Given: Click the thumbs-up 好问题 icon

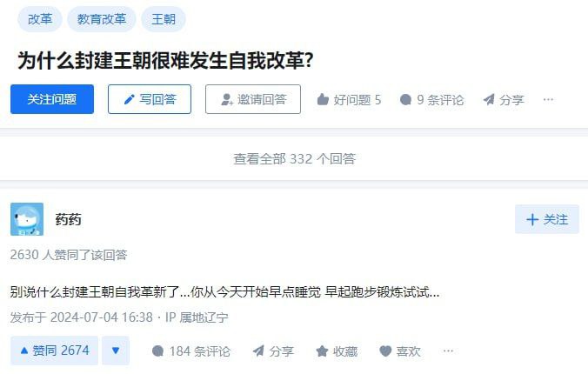Looking at the screenshot, I should pyautogui.click(x=323, y=99).
